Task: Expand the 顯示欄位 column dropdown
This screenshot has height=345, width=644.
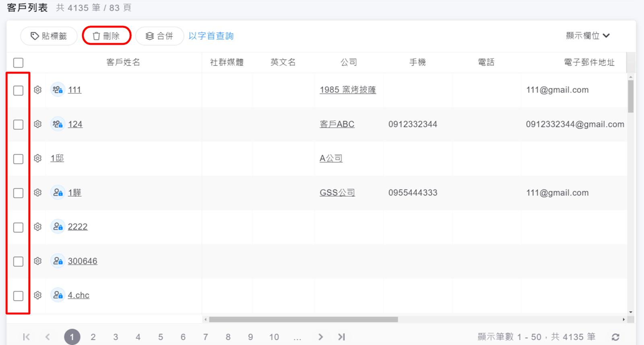Action: tap(588, 36)
